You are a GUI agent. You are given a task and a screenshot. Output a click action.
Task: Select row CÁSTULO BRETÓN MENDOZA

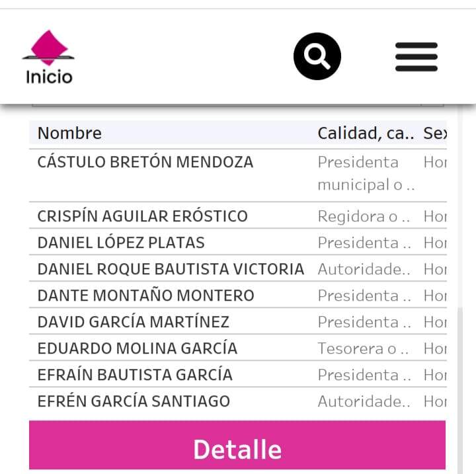[145, 162]
